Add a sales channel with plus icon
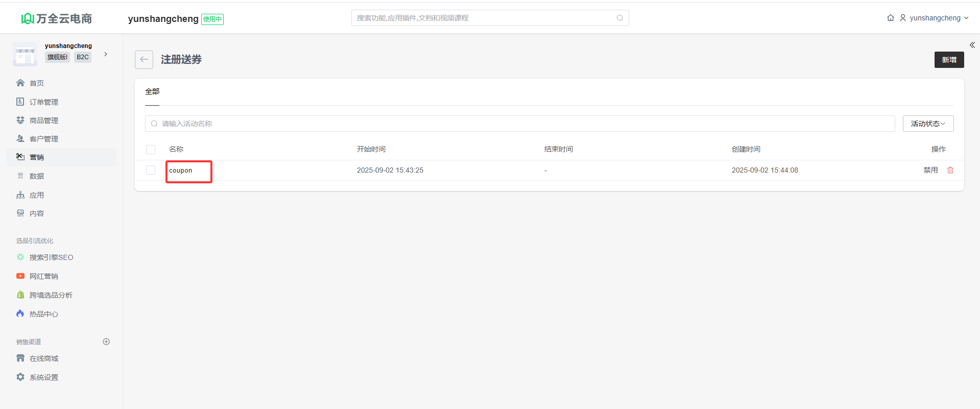The width and height of the screenshot is (980, 409). 106,342
